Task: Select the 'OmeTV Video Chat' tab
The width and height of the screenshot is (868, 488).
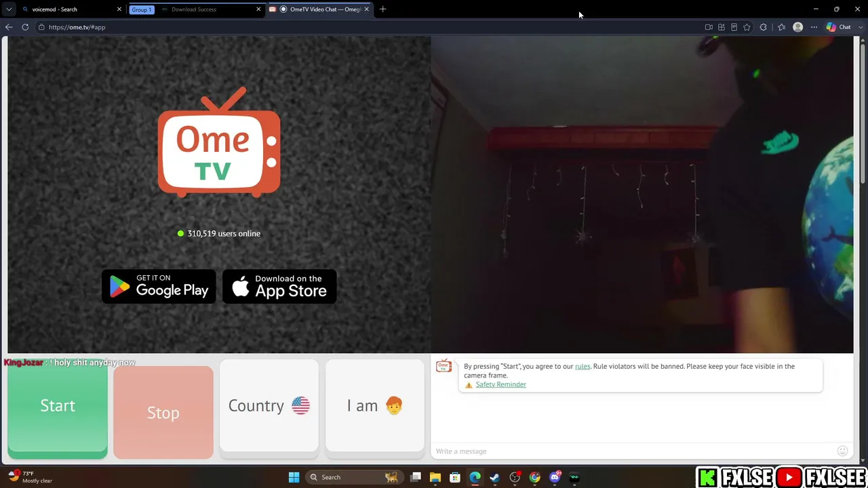Action: pyautogui.click(x=319, y=9)
